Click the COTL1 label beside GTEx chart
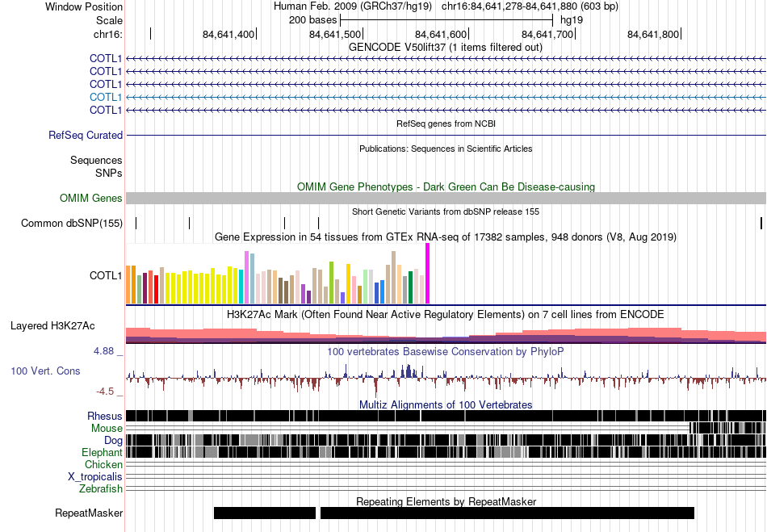The image size is (767, 532). tap(106, 275)
